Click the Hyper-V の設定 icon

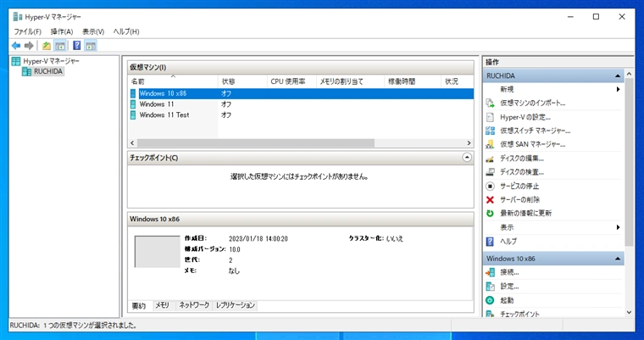[490, 117]
